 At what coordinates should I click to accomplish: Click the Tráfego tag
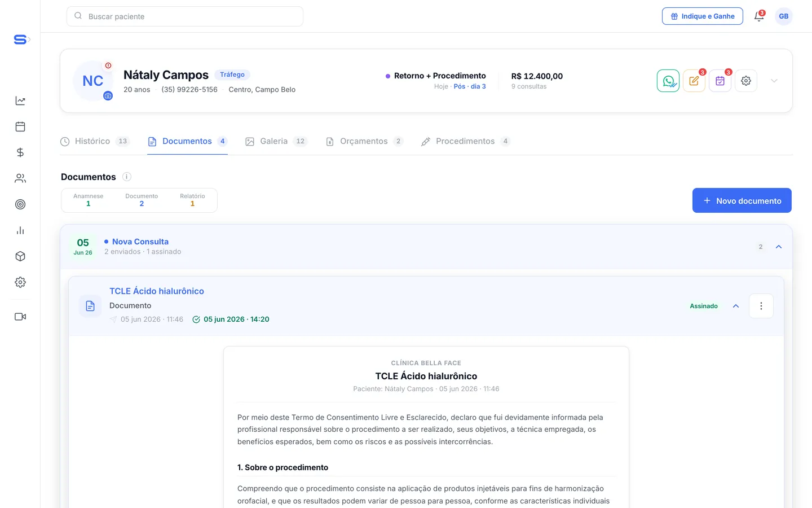[232, 75]
